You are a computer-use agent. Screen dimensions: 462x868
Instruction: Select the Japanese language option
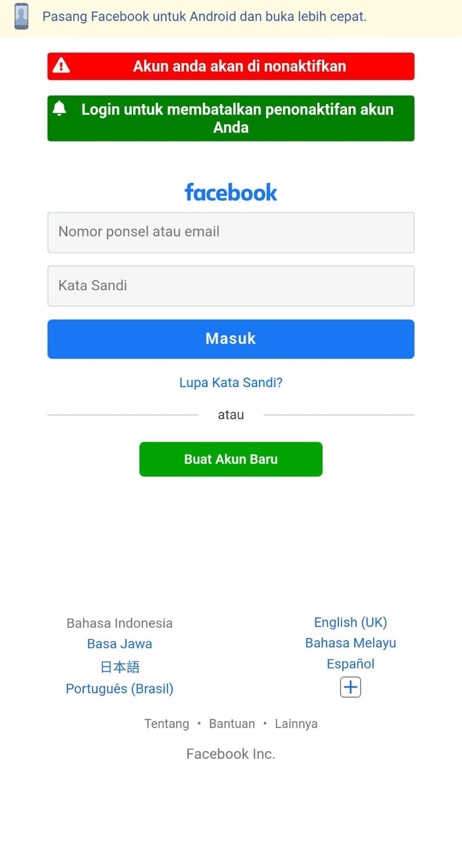click(x=120, y=667)
